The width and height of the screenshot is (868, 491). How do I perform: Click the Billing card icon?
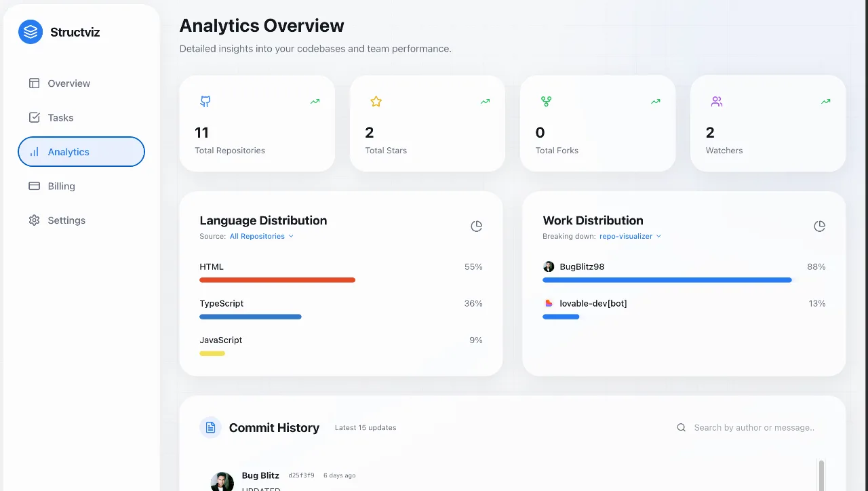pyautogui.click(x=34, y=186)
